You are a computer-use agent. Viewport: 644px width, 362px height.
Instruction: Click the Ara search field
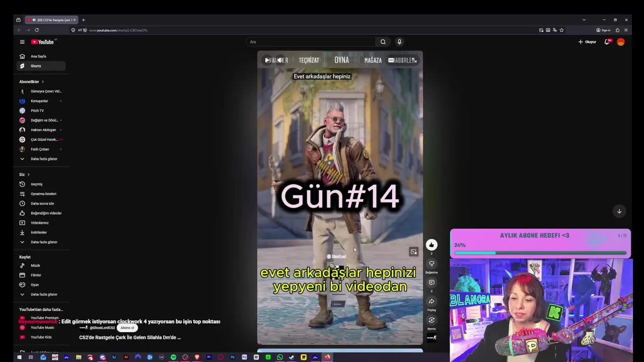tap(310, 42)
